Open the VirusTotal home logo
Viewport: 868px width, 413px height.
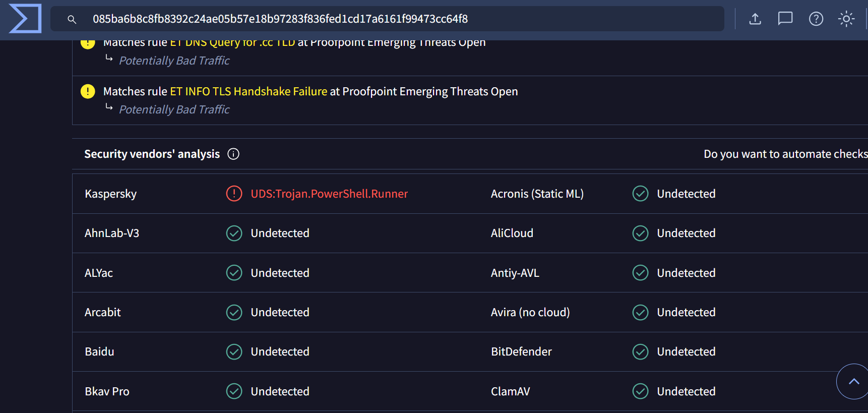25,19
